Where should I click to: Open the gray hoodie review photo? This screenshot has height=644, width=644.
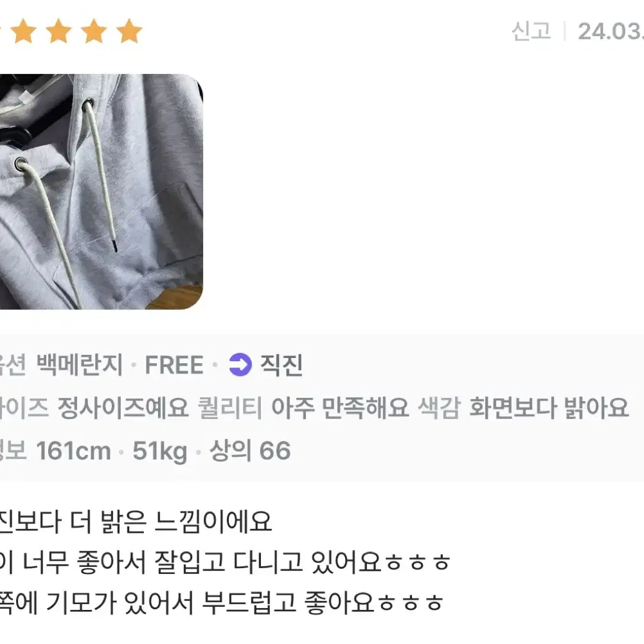click(101, 192)
